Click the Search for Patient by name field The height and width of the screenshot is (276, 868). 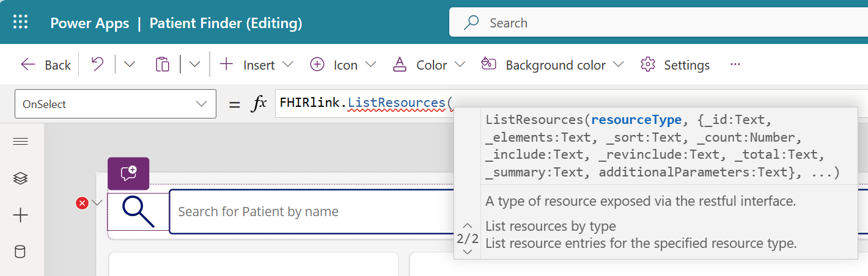pos(312,212)
